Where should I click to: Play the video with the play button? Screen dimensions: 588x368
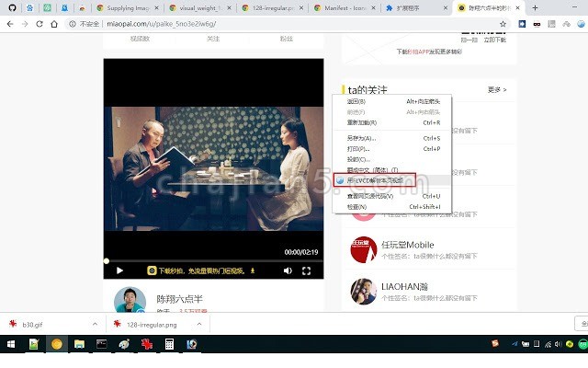click(119, 270)
